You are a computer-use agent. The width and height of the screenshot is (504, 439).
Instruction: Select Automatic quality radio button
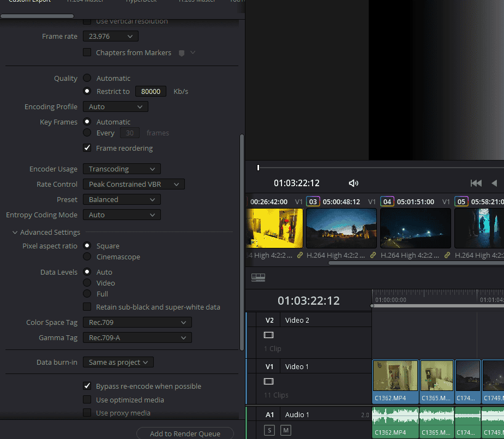click(x=87, y=78)
